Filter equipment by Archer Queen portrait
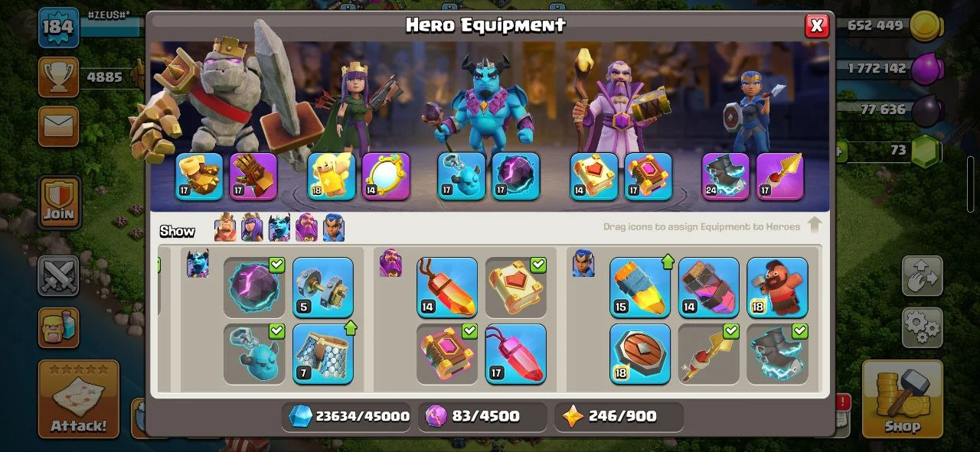980x452 pixels. 252,228
